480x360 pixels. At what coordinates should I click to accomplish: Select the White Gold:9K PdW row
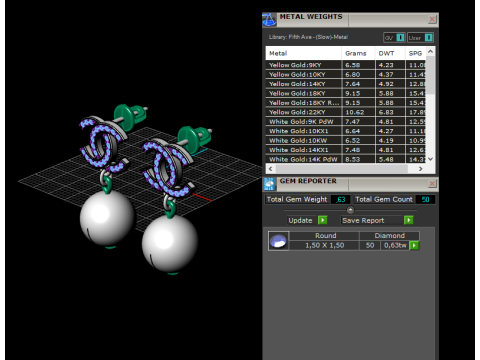coord(346,121)
